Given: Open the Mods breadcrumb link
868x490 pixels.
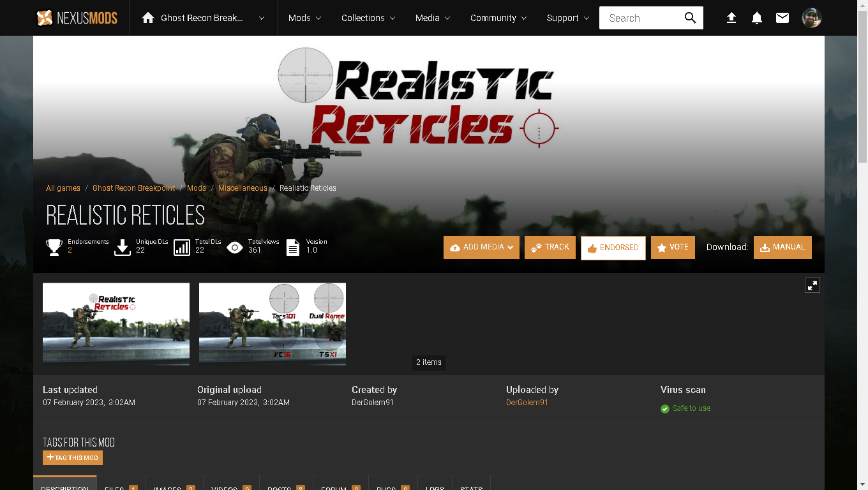Looking at the screenshot, I should [197, 188].
